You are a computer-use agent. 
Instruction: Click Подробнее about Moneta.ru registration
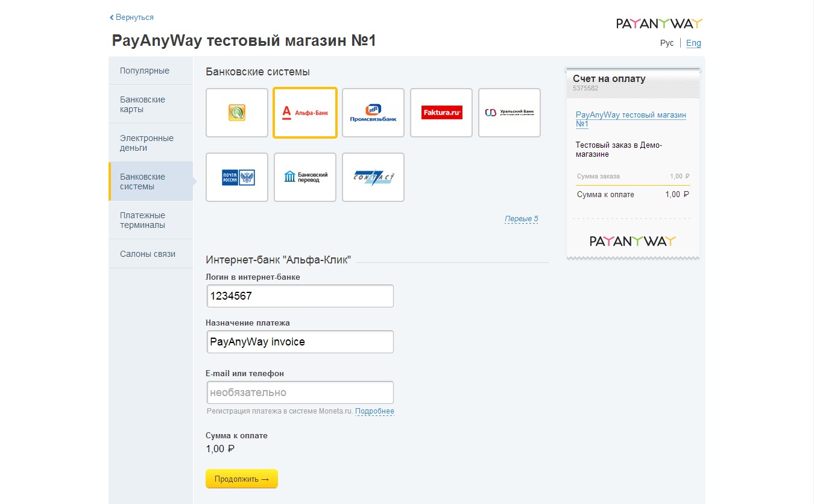pyautogui.click(x=374, y=411)
